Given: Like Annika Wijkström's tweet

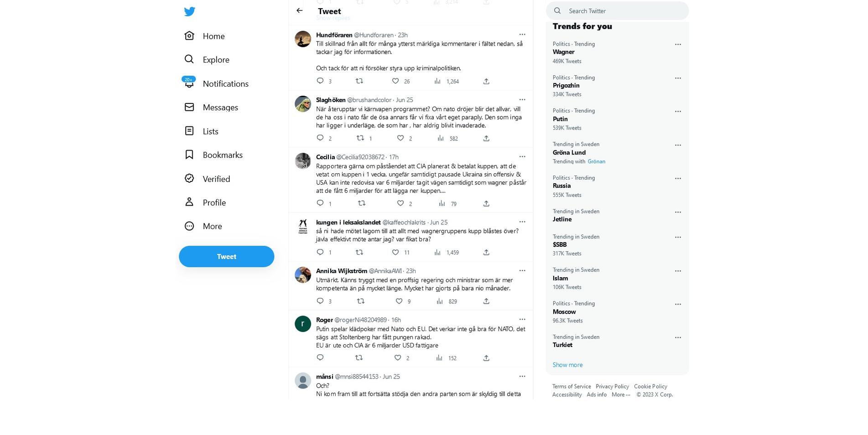Looking at the screenshot, I should point(399,301).
